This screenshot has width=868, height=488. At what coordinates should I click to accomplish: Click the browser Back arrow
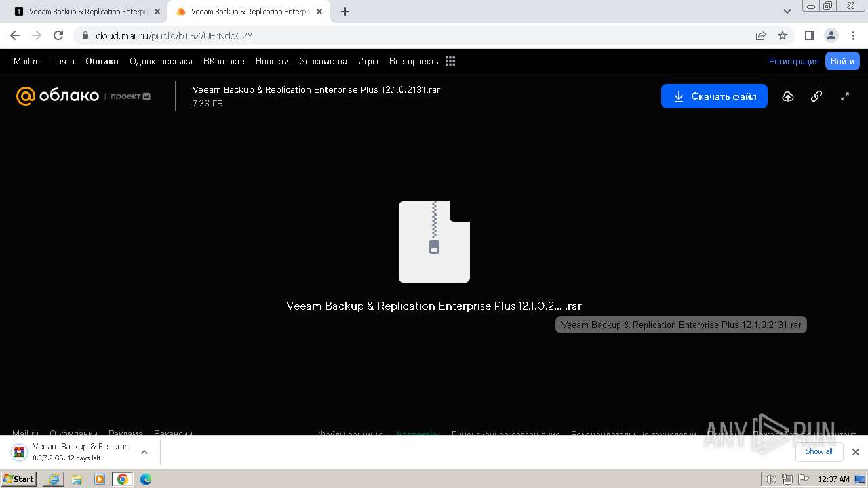click(x=15, y=35)
